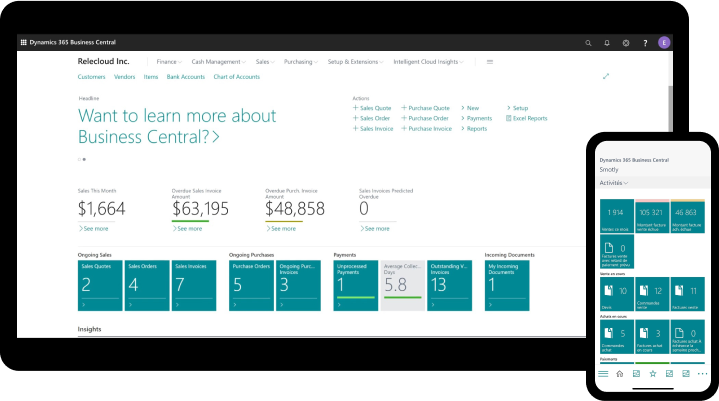Click See more under Overdue Purch. Invoice Amount

(x=281, y=228)
